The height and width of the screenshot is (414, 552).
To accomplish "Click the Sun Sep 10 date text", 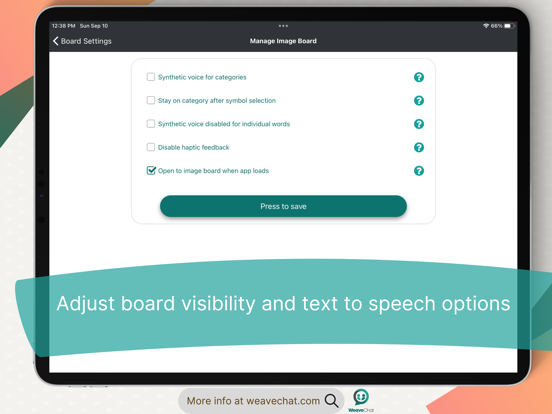I will tap(94, 26).
